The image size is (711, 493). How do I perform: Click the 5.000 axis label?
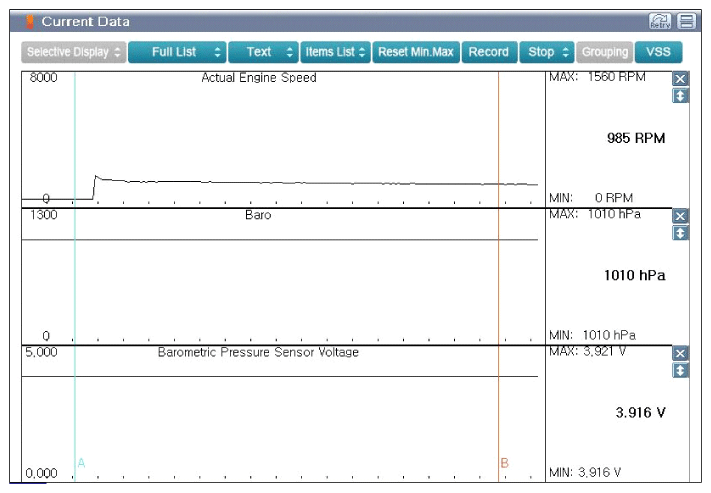[41, 352]
